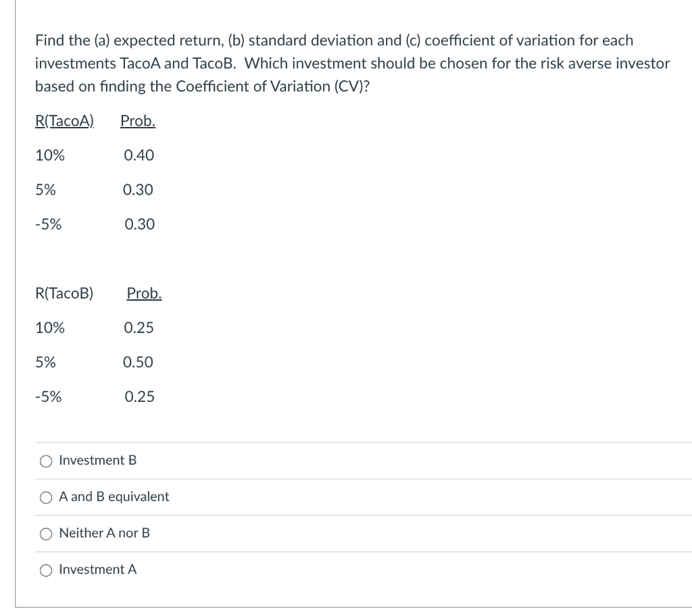Image resolution: width=692 pixels, height=616 pixels.
Task: Select Investment A as your answer
Action: (46, 570)
